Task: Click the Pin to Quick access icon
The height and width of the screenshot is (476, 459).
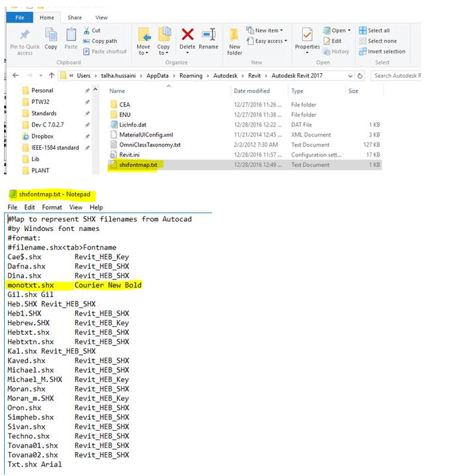Action: pos(25,35)
